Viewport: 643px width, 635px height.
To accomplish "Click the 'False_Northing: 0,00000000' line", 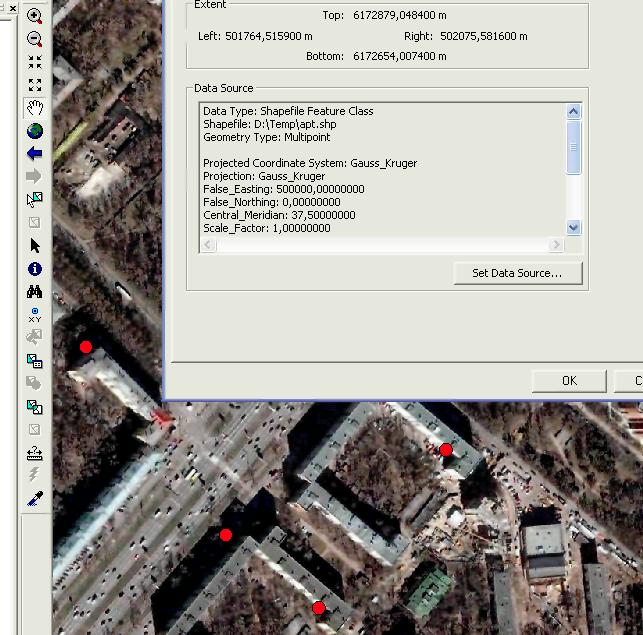I will pos(271,202).
